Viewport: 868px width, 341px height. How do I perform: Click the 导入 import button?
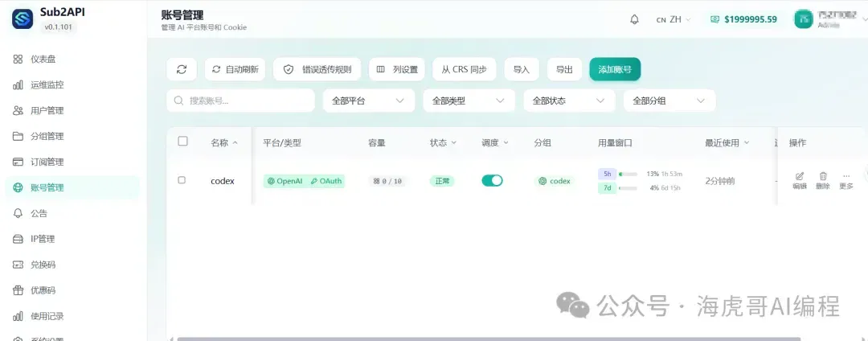point(522,69)
